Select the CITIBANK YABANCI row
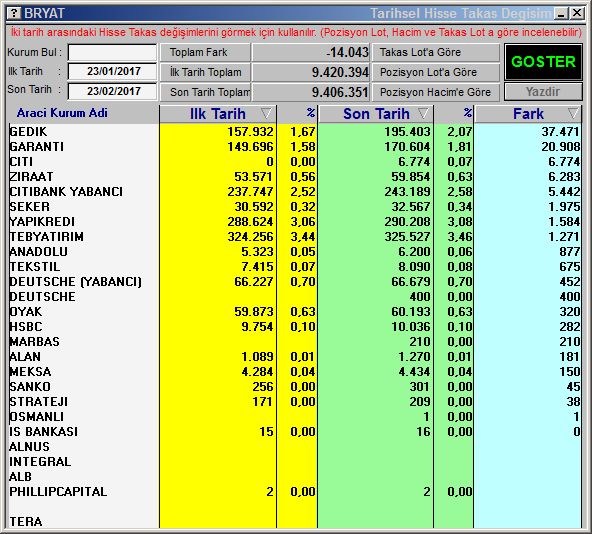The image size is (592, 534). coord(66,192)
